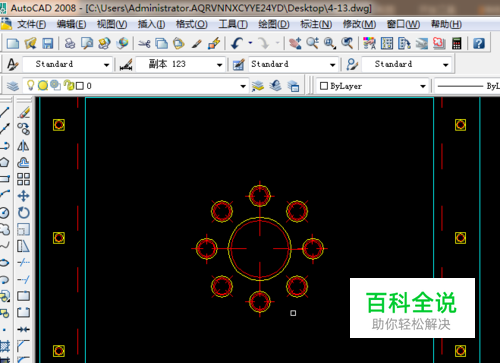
Task: Expand the multileader style Standard dropdown
Action: [x=446, y=65]
